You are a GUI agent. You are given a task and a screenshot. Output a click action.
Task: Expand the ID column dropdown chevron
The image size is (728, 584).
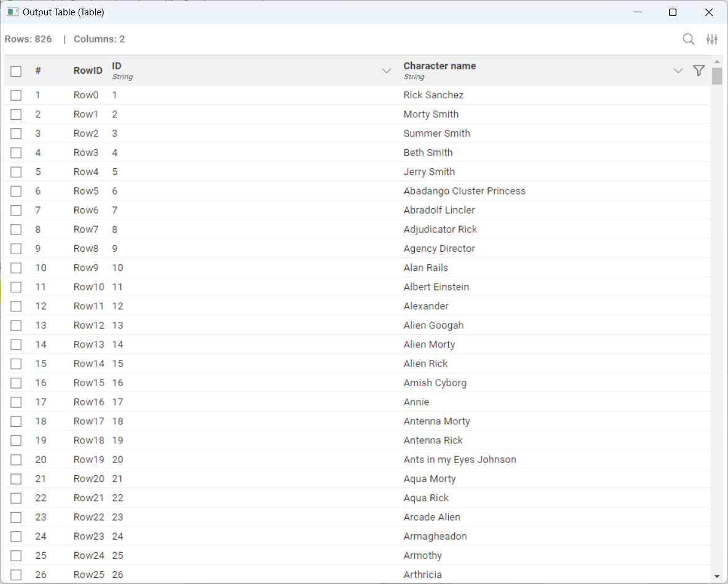tap(386, 71)
